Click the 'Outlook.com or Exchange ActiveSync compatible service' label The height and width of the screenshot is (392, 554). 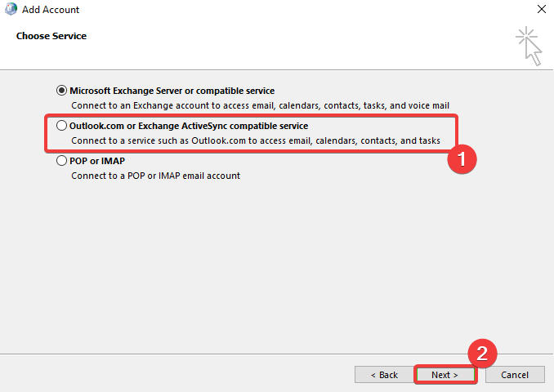(189, 126)
